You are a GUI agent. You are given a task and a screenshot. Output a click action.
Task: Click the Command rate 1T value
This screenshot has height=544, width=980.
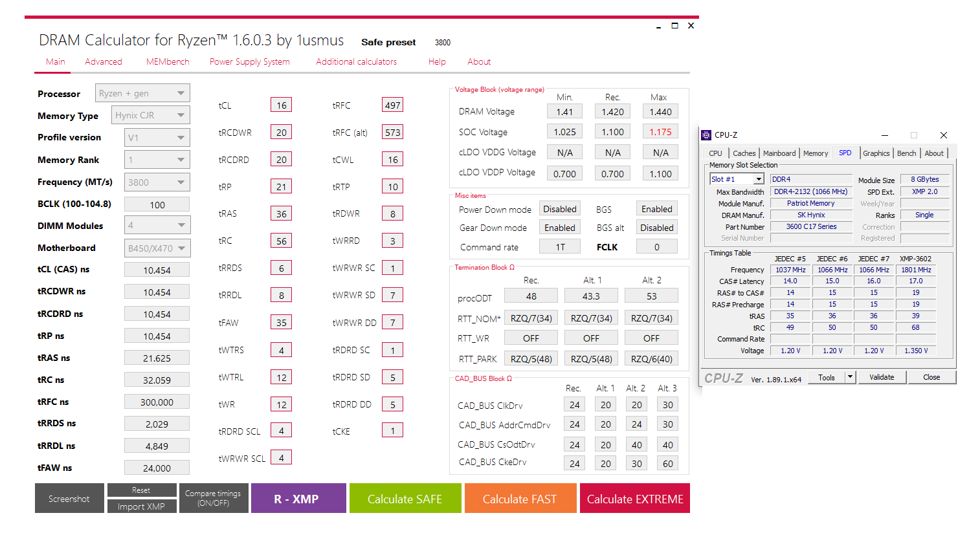560,246
